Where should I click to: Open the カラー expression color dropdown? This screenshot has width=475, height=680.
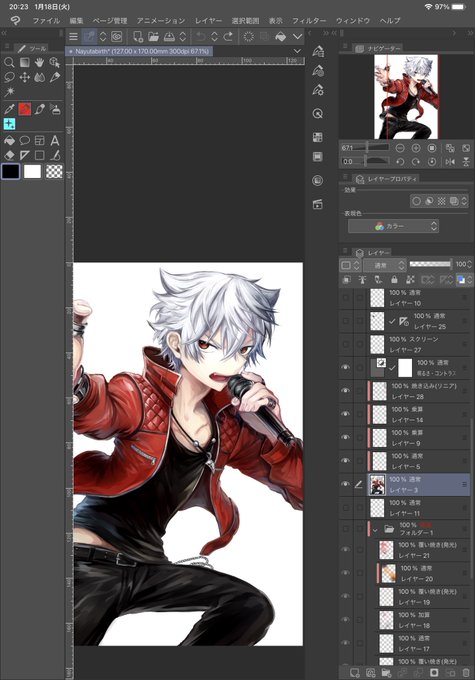click(393, 226)
